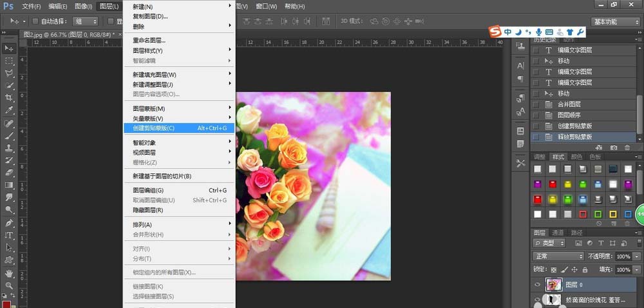Image resolution: width=644 pixels, height=308 pixels.
Task: Open the 类型 layer filter dropdown
Action: [549, 243]
